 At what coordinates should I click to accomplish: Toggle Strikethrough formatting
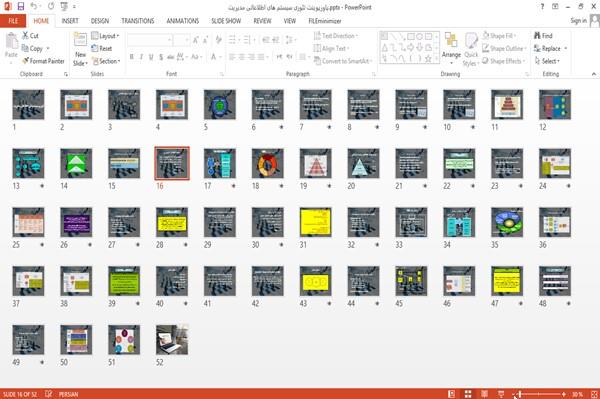171,57
